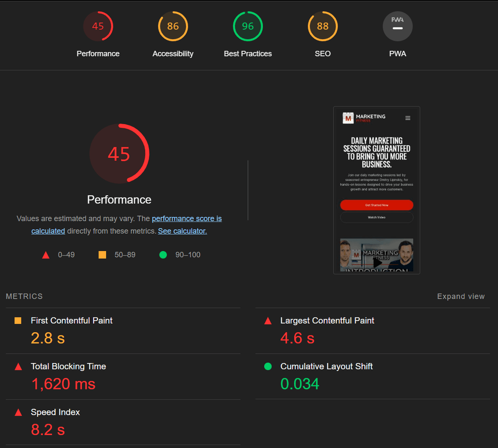The height and width of the screenshot is (448, 498).
Task: Click the orange square beside First Contentful Paint
Action: (x=18, y=321)
